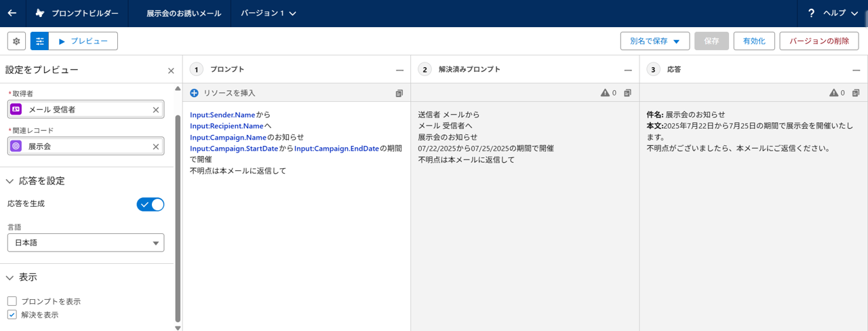
Task: Click the warning icon in 応答 panel
Action: pyautogui.click(x=833, y=93)
